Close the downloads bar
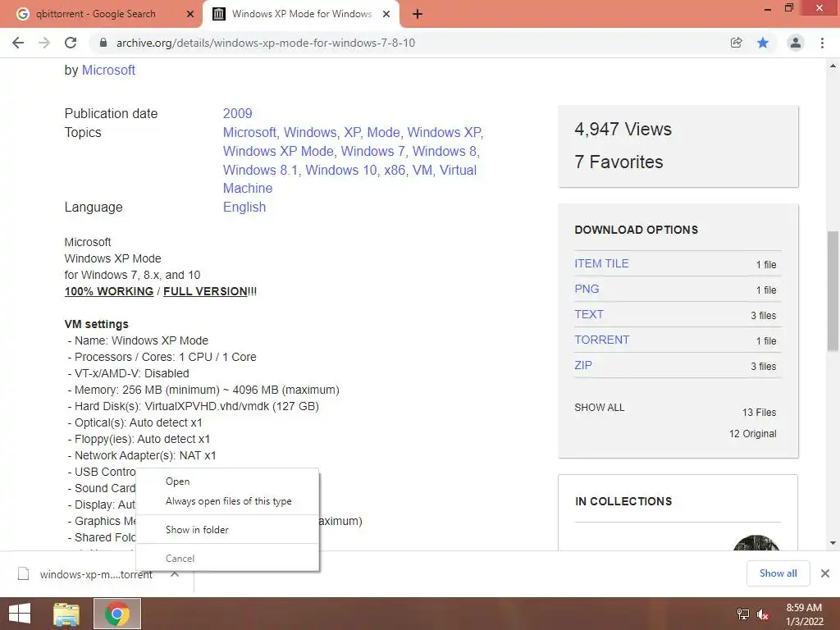The width and height of the screenshot is (840, 630). [825, 573]
